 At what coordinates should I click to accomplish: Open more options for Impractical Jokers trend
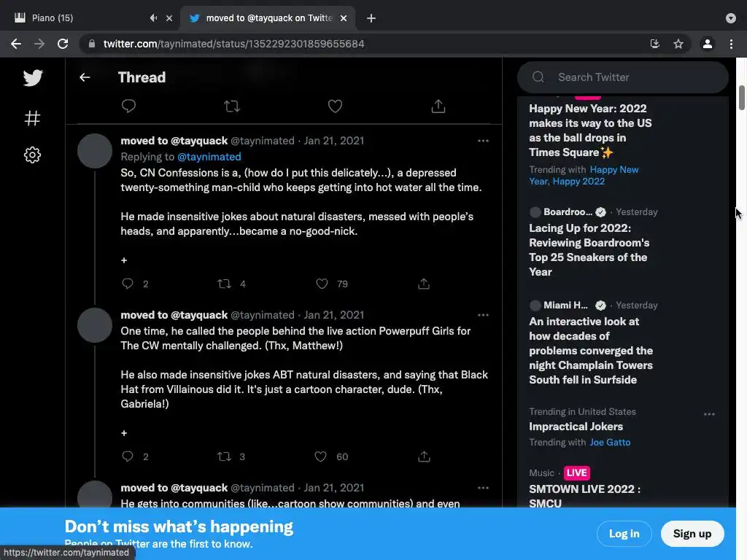tap(709, 414)
